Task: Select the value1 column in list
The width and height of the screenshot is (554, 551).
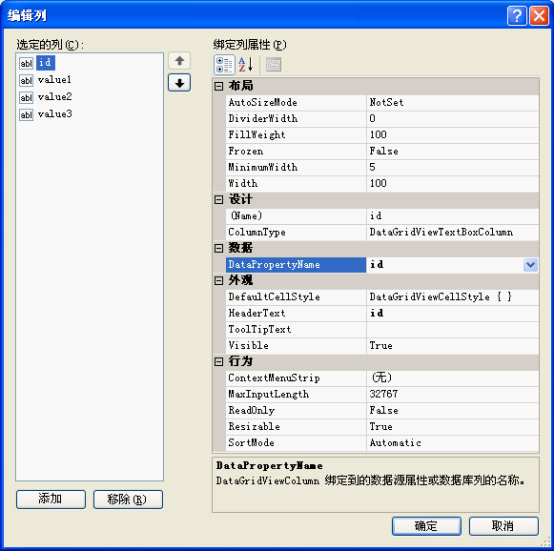Action: pos(54,80)
